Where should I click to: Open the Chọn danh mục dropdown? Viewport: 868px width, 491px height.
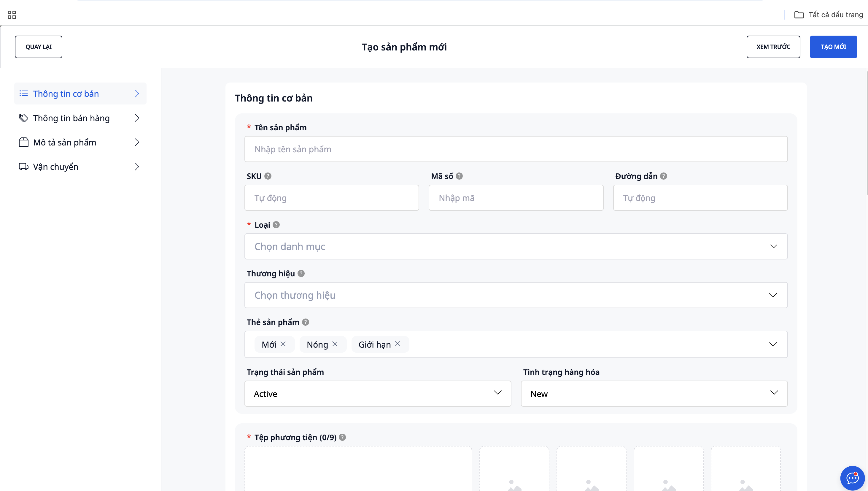coord(516,246)
